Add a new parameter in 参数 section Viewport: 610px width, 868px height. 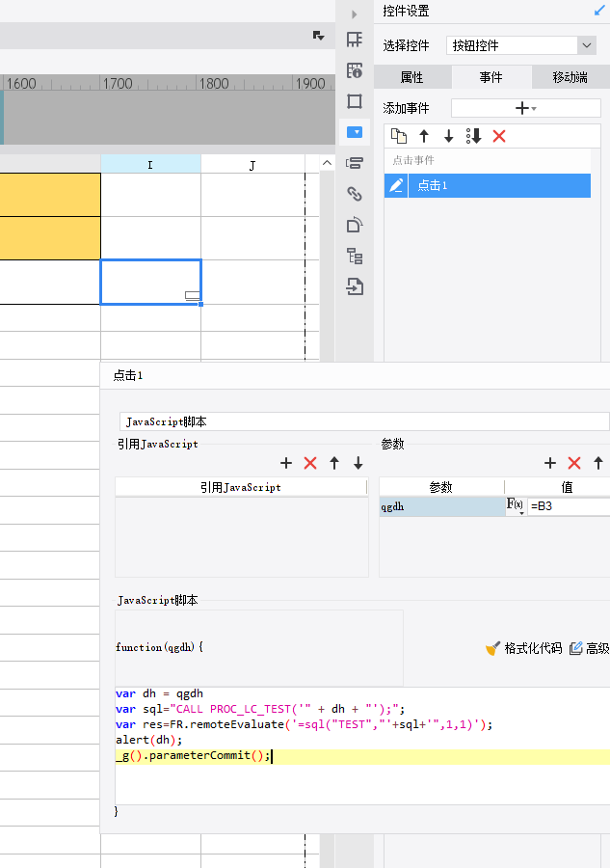click(549, 463)
